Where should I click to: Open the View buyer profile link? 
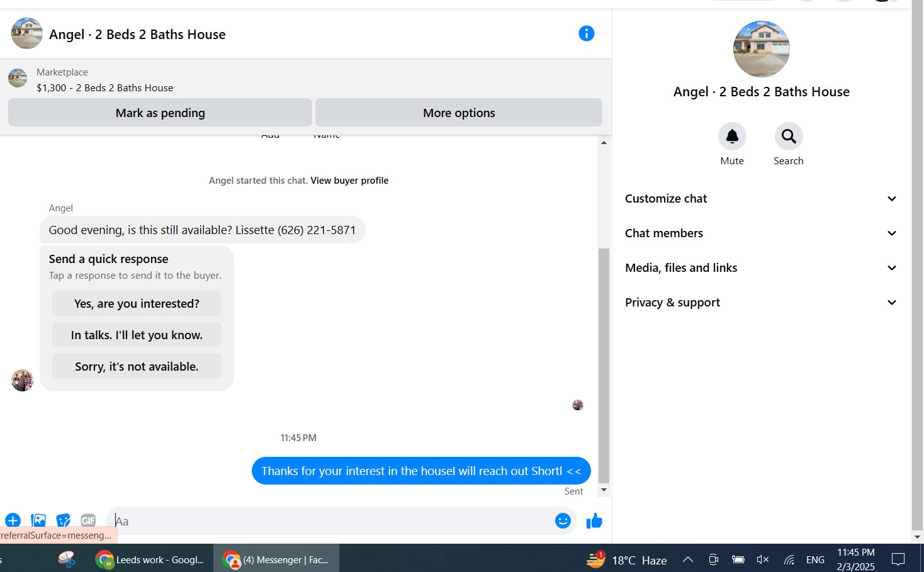pyautogui.click(x=349, y=181)
